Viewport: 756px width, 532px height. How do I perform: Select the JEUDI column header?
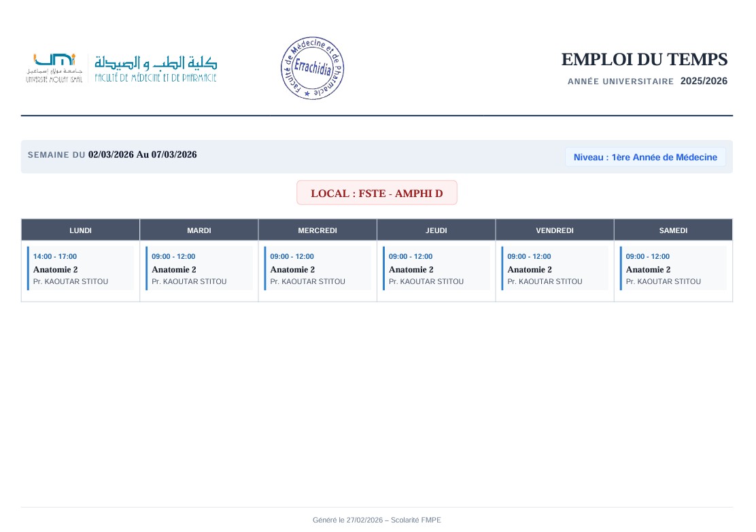pyautogui.click(x=436, y=230)
